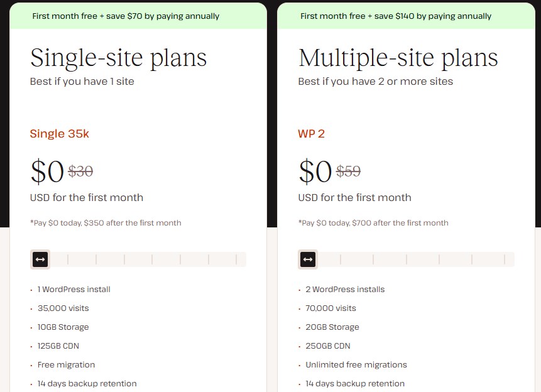Click the Multiple-site plans heading

tap(398, 58)
